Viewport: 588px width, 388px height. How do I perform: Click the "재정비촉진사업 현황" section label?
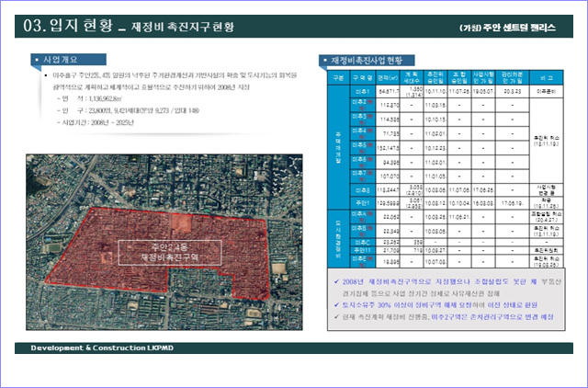367,61
